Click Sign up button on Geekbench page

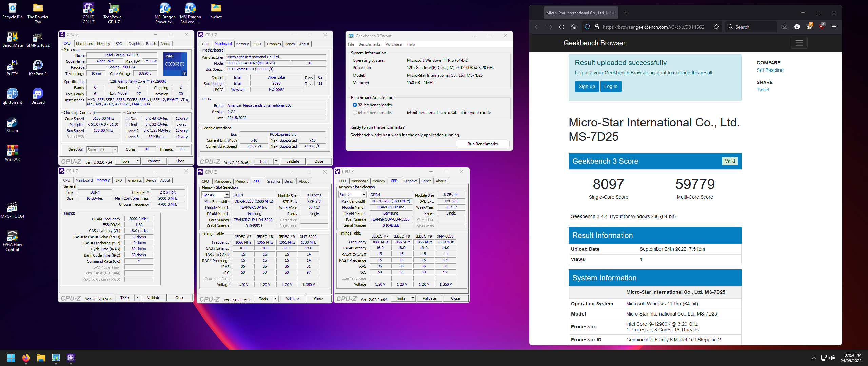click(587, 86)
